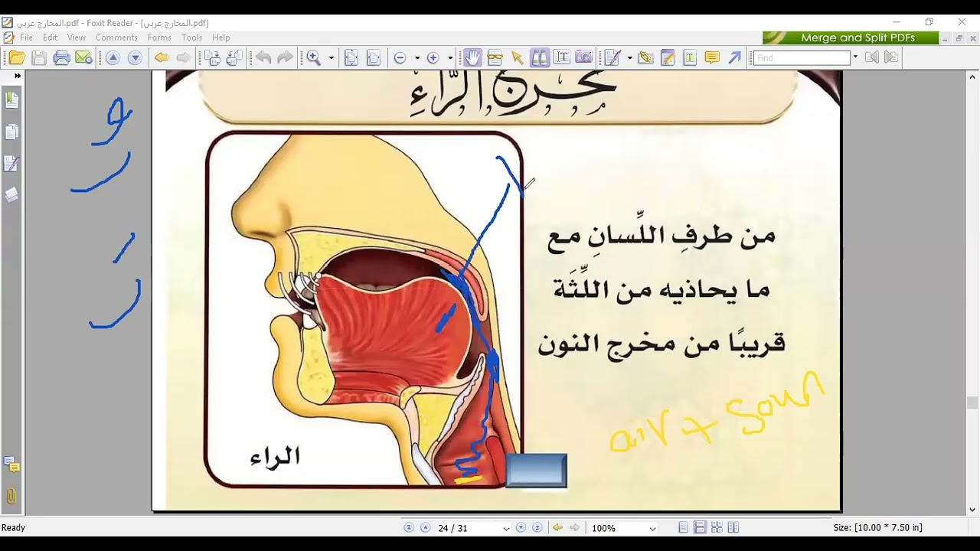The width and height of the screenshot is (980, 551).
Task: Select the Snapshot camera tool
Action: [583, 57]
